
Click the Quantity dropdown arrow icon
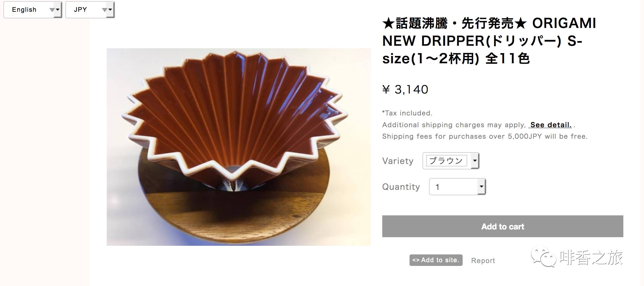point(481,187)
